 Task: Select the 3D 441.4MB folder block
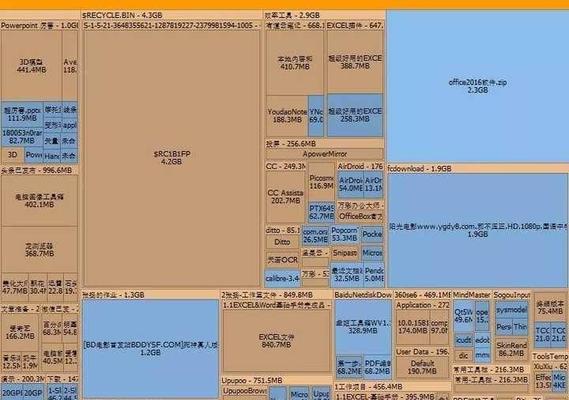(31, 65)
